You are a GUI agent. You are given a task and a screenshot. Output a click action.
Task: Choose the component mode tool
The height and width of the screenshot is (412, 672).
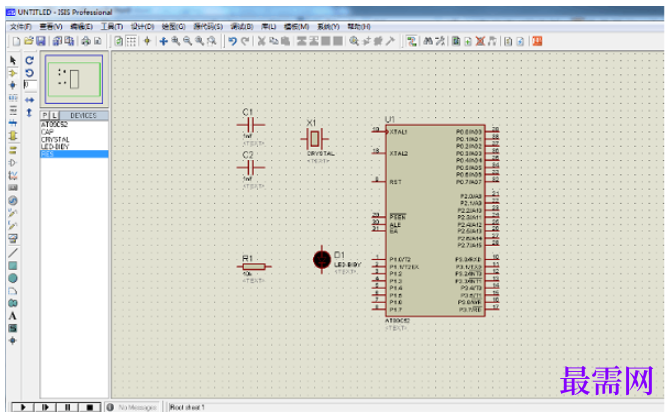pyautogui.click(x=12, y=73)
